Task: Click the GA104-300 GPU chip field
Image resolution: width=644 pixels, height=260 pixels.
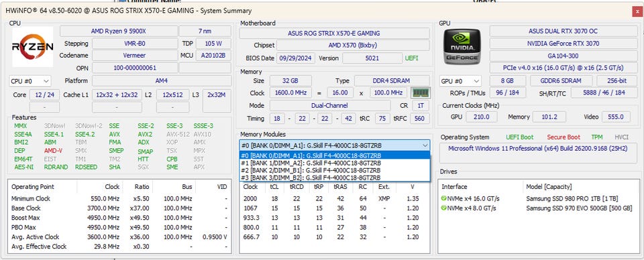Action: pos(563,56)
